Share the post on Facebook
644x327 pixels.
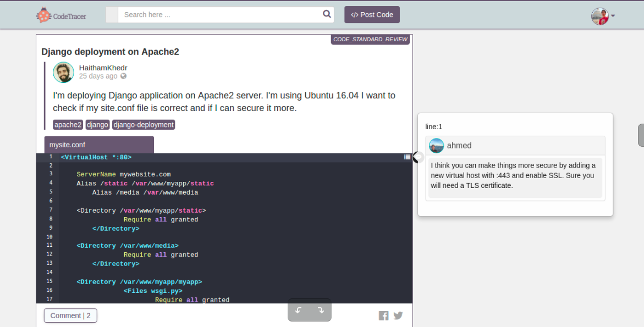click(x=384, y=315)
